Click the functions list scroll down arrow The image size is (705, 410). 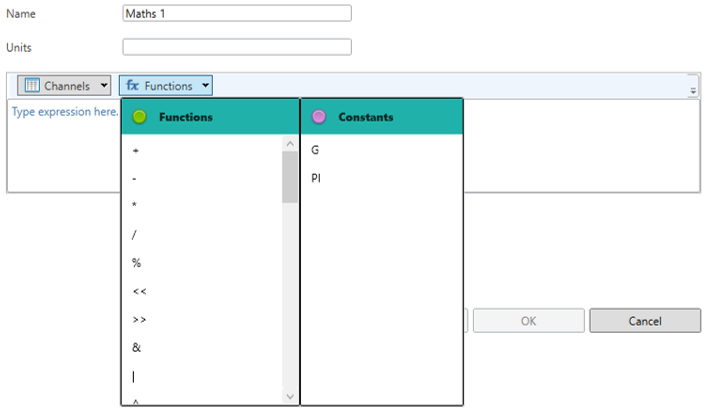[290, 397]
